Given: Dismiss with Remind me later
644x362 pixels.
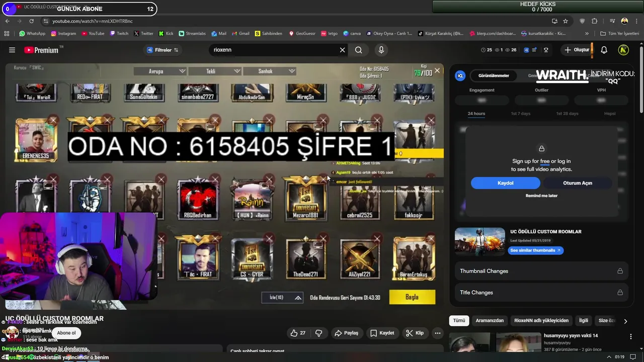Looking at the screenshot, I should [x=541, y=196].
